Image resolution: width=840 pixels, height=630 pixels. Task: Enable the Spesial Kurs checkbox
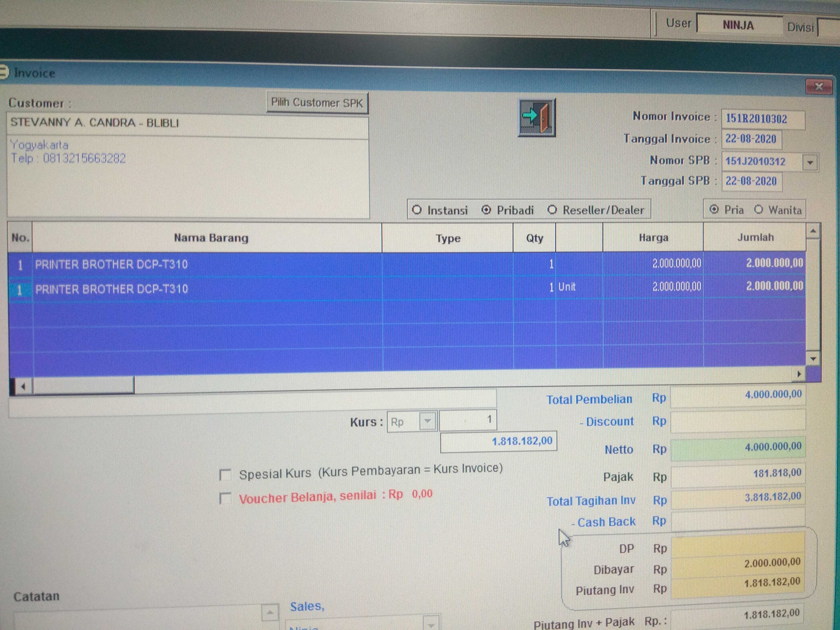(225, 475)
